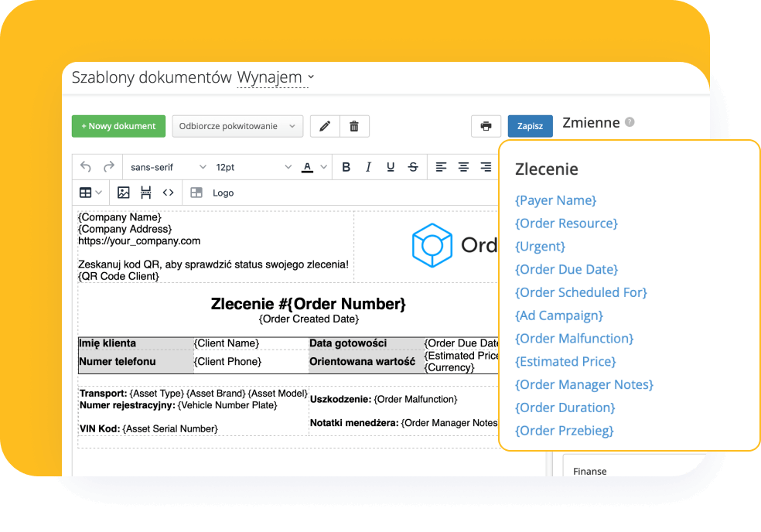Viewport: 761px width, 532px height.
Task: Open the text color picker arrow
Action: [324, 167]
